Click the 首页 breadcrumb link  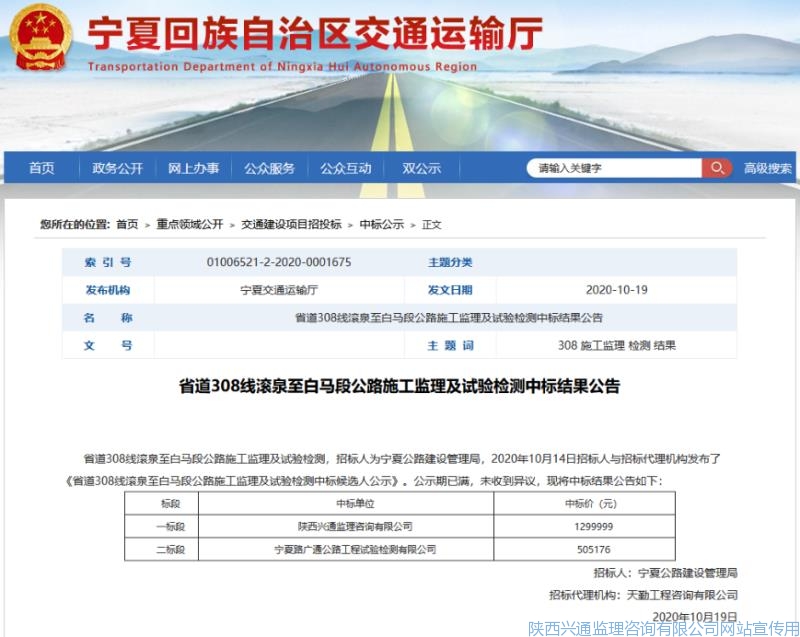click(127, 224)
